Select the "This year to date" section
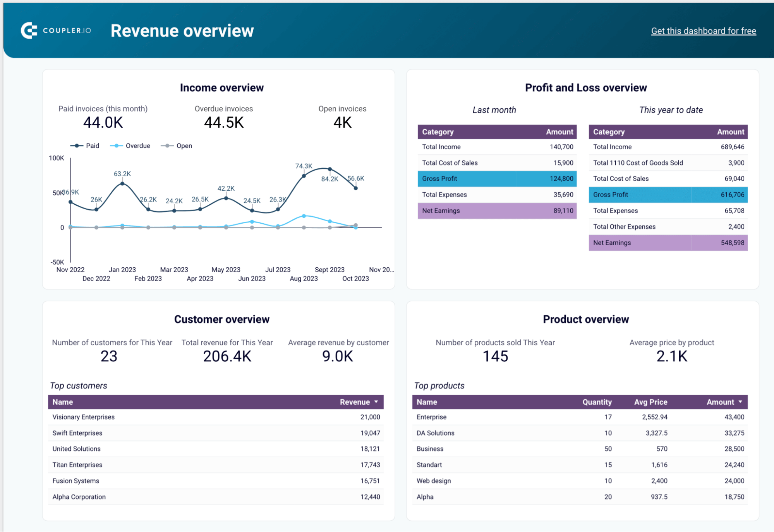This screenshot has height=532, width=774. [671, 110]
